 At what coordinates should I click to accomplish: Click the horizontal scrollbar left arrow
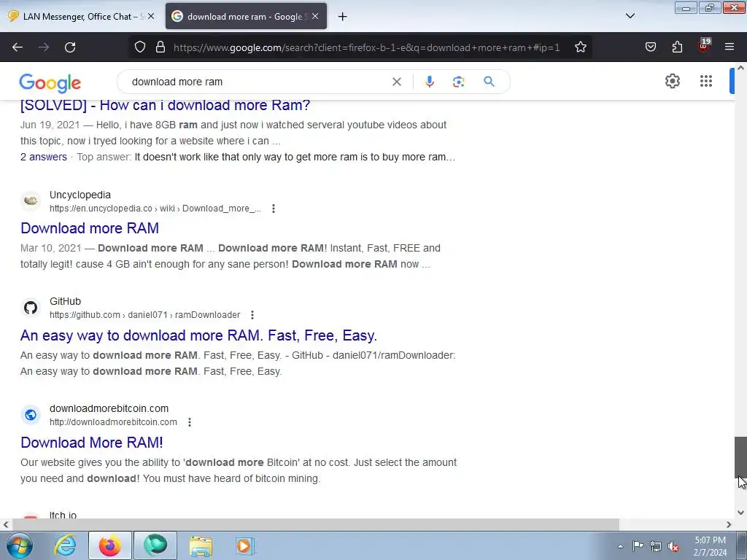pos(6,524)
